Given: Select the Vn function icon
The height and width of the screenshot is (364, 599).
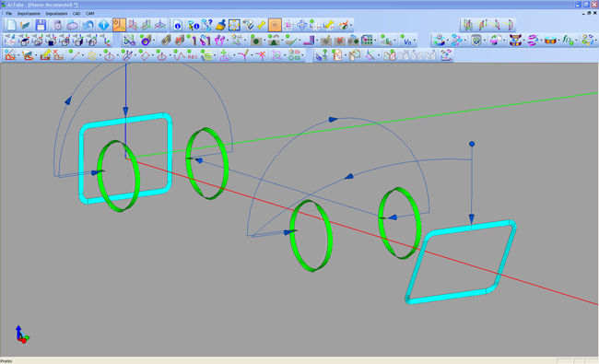Looking at the screenshot, I should click(x=407, y=41).
